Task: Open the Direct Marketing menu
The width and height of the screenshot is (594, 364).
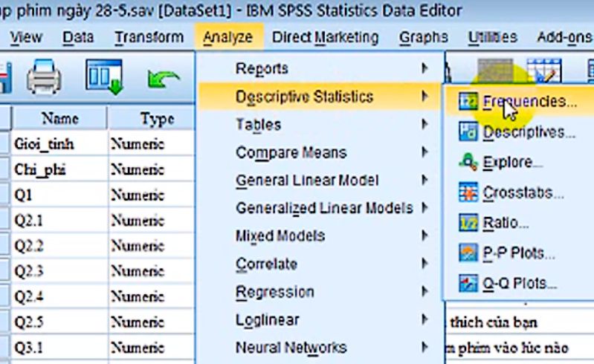Action: 325,37
